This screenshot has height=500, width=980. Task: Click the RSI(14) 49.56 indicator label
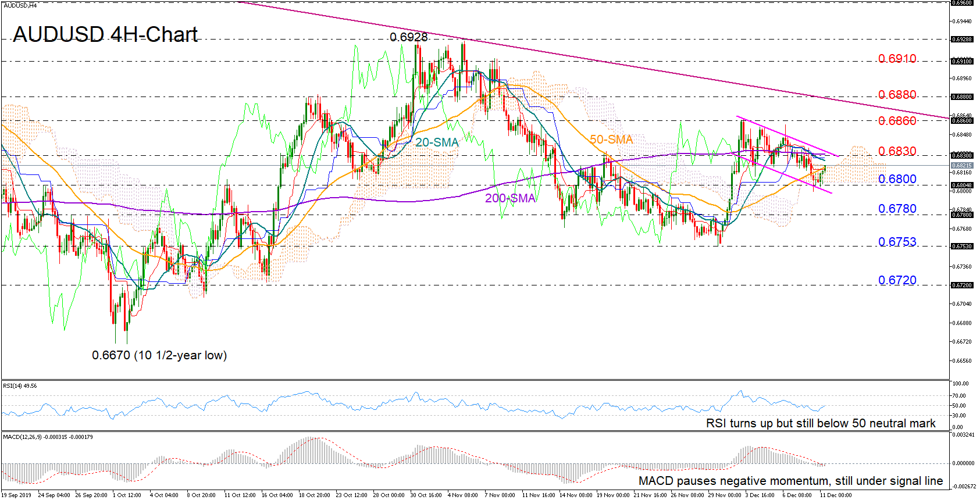click(x=20, y=386)
